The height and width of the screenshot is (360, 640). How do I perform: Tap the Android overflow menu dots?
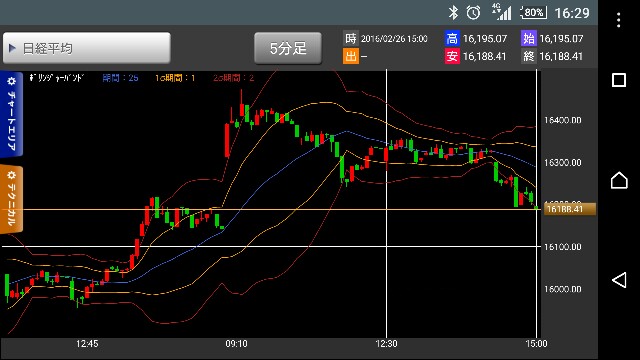point(619,20)
